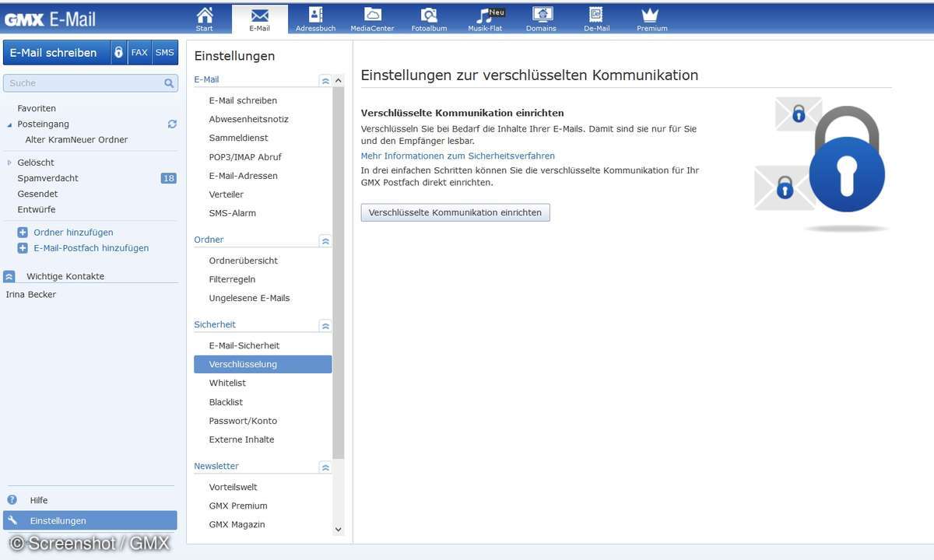This screenshot has width=934, height=560.
Task: Select the E-Mail envelope tab
Action: click(259, 19)
